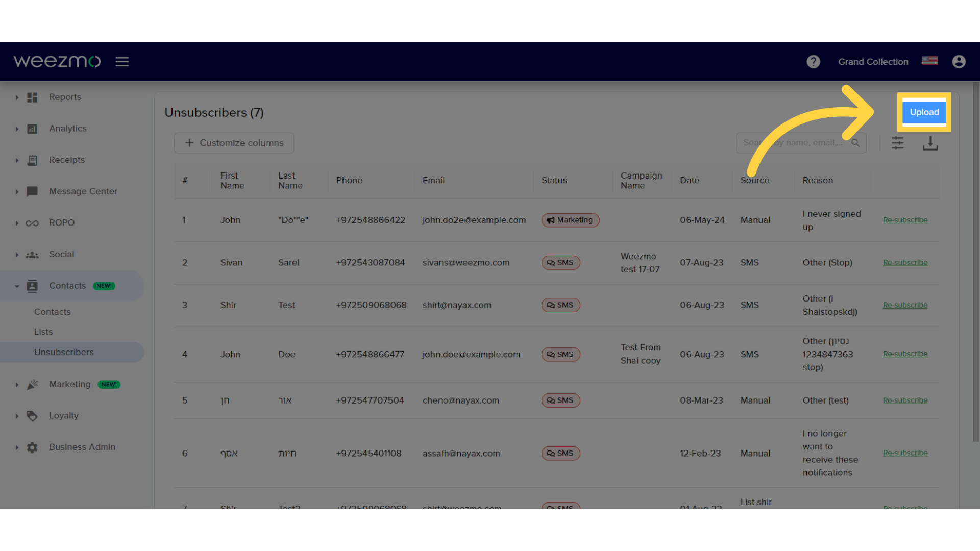Viewport: 980px width, 551px height.
Task: Click the search icon to search contacts
Action: [855, 143]
